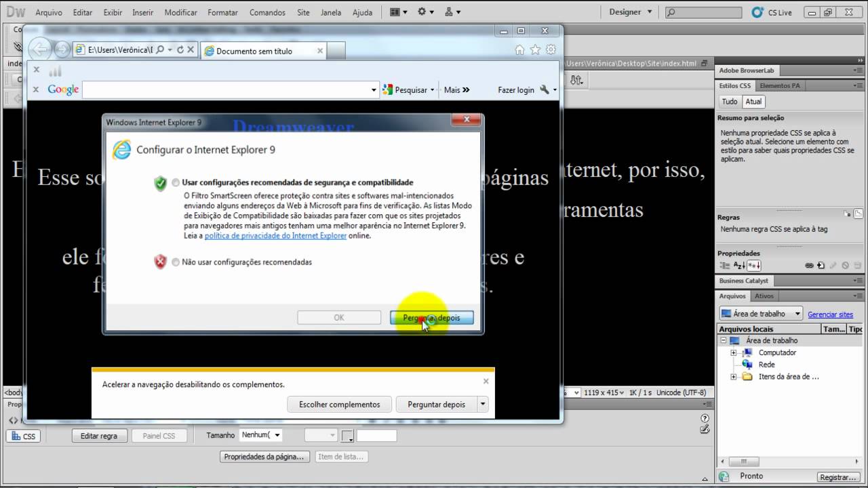Viewport: 868px width, 488px height.
Task: Expand the Computador tree node
Action: [733, 353]
